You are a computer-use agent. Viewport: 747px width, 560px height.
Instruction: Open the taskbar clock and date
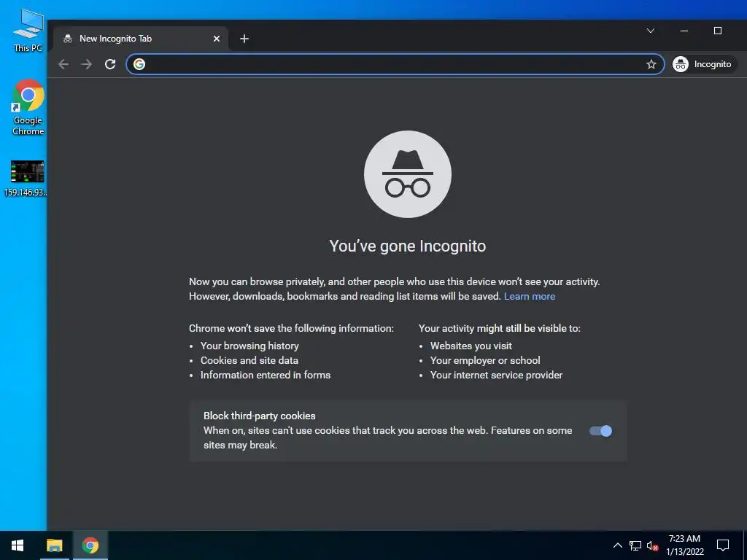pos(684,545)
